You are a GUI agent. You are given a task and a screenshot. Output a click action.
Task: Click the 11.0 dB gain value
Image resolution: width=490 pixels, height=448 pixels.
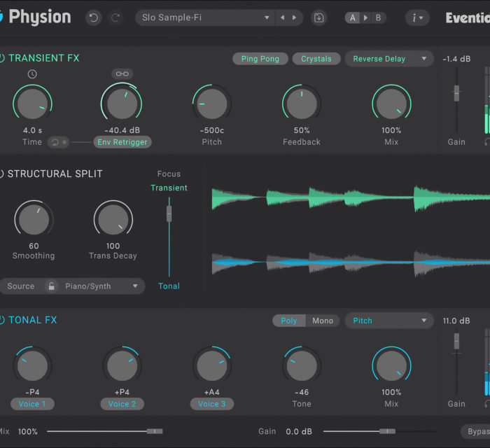point(456,321)
